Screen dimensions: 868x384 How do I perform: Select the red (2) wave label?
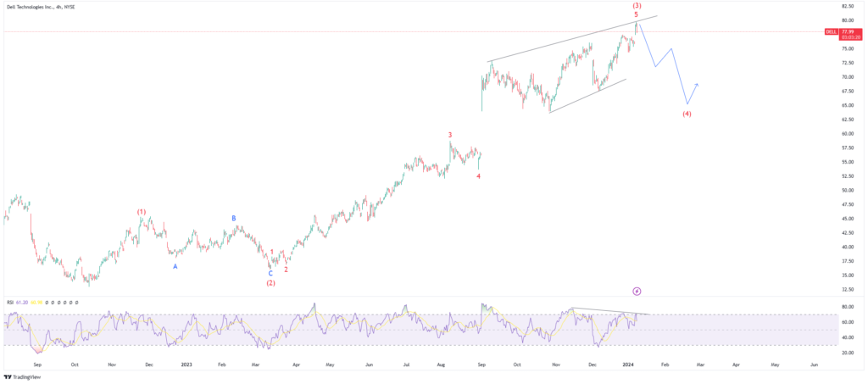point(270,283)
